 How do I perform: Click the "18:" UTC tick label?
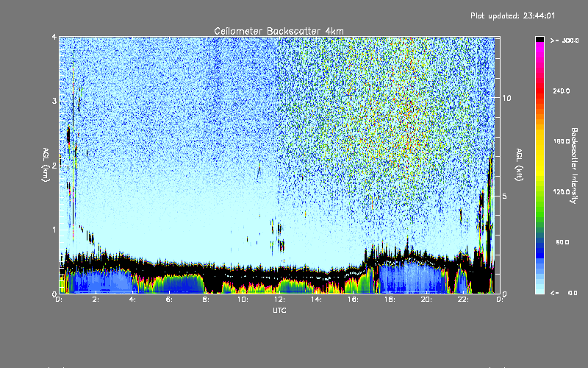point(390,300)
